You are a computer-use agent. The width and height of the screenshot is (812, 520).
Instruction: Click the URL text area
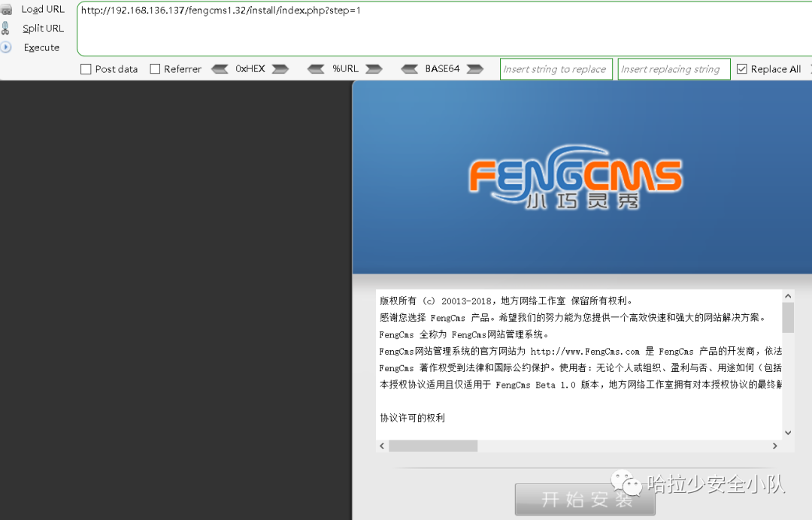(x=444, y=29)
